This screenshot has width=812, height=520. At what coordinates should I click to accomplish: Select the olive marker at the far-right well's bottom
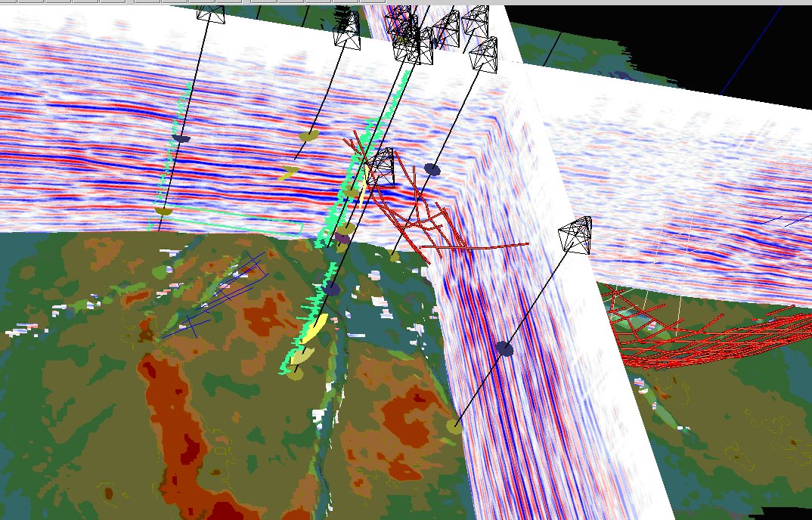click(454, 427)
